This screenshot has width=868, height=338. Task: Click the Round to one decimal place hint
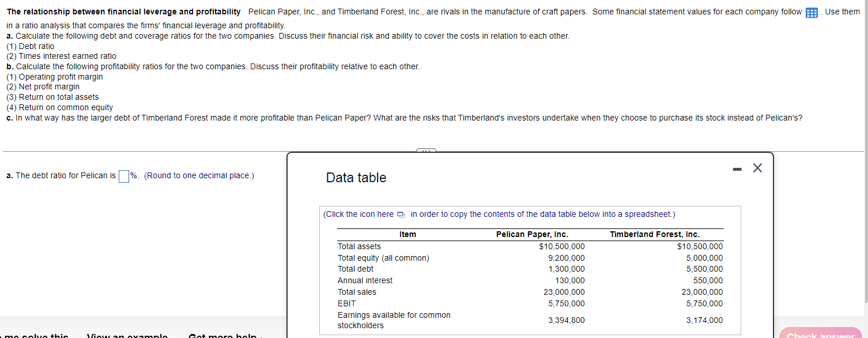(x=199, y=176)
